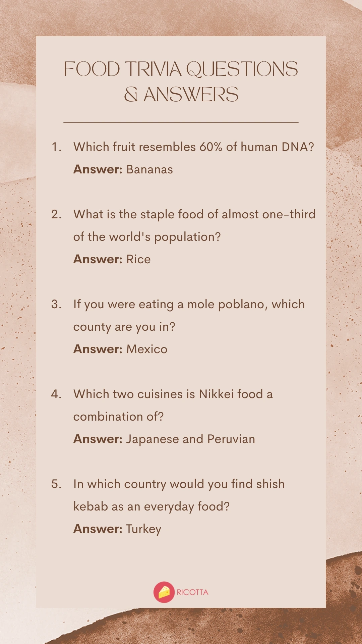Click the word "Bananas" in answer one
The image size is (362, 644).
[149, 169]
